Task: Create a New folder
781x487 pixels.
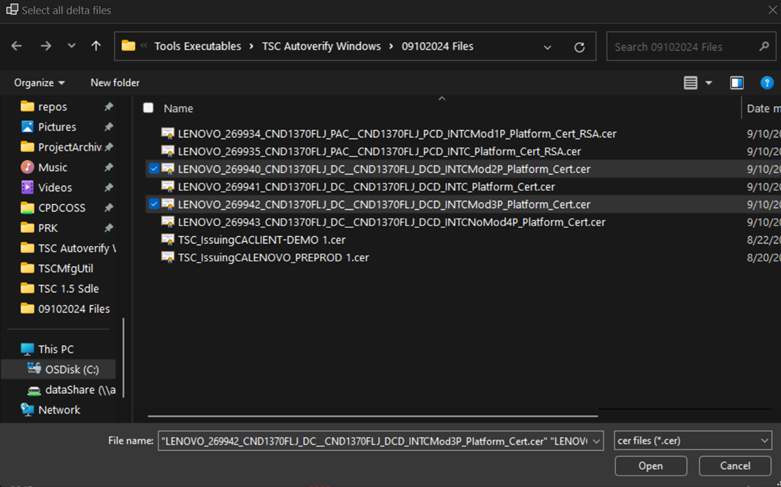Action: pos(115,83)
